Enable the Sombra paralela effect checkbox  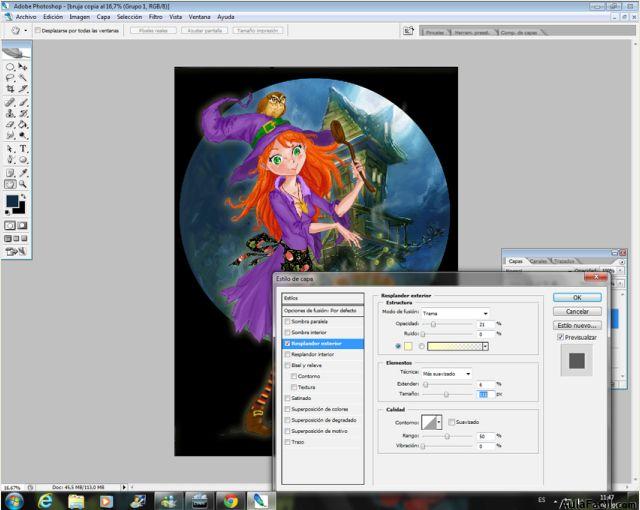(x=287, y=322)
